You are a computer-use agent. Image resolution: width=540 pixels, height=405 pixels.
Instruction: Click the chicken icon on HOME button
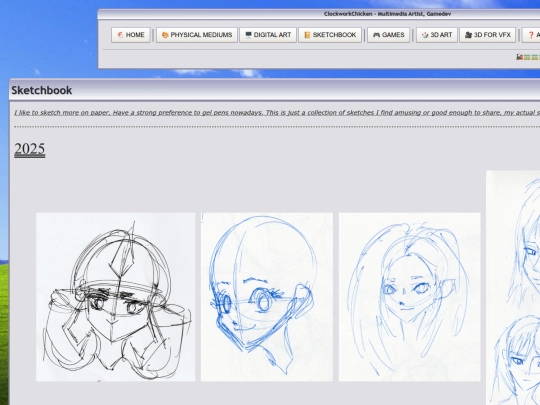pos(120,35)
